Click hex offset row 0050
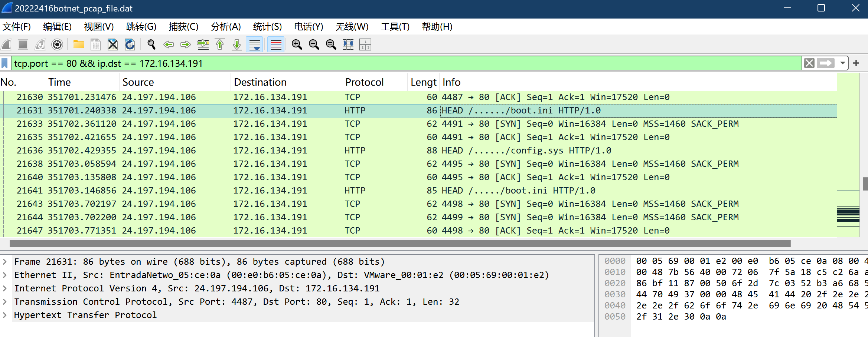The image size is (868, 337). tap(615, 317)
